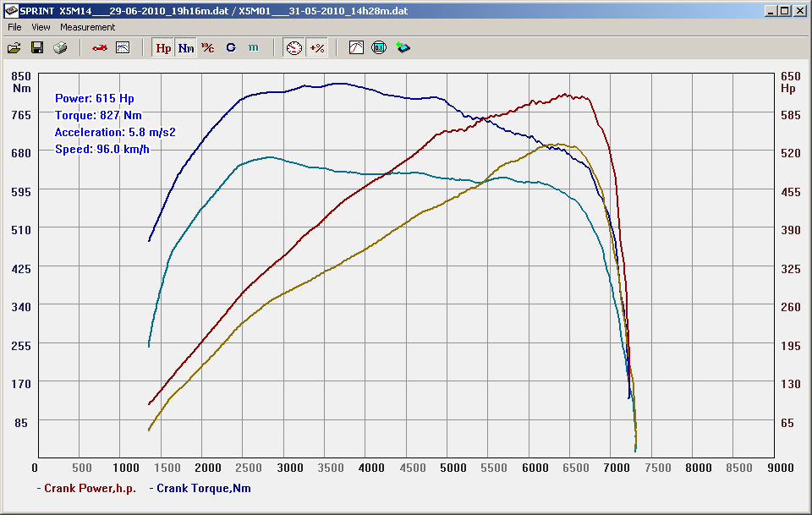Viewport: 812px width, 515px height.
Task: Open the Measurement menu
Action: [x=87, y=27]
